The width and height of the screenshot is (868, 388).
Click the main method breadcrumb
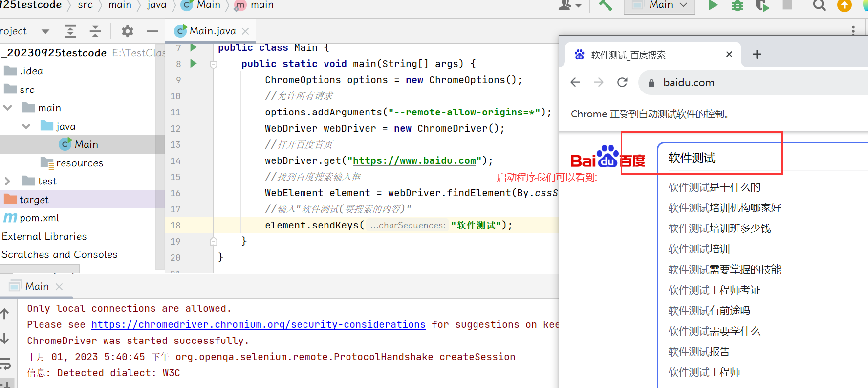click(x=254, y=5)
